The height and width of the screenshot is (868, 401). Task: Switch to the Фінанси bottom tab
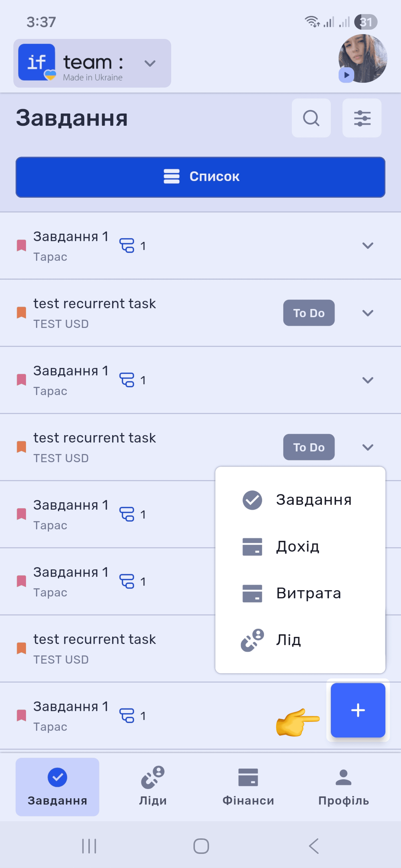[248, 787]
